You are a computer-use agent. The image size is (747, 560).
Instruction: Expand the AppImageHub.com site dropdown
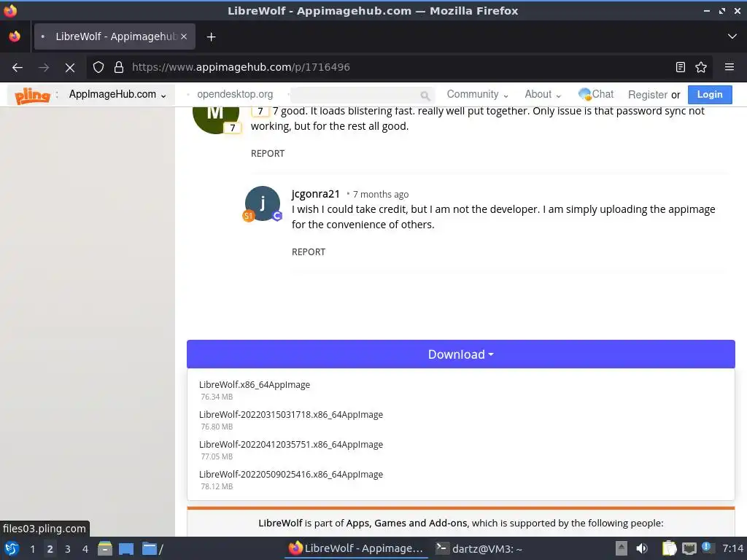pyautogui.click(x=117, y=94)
